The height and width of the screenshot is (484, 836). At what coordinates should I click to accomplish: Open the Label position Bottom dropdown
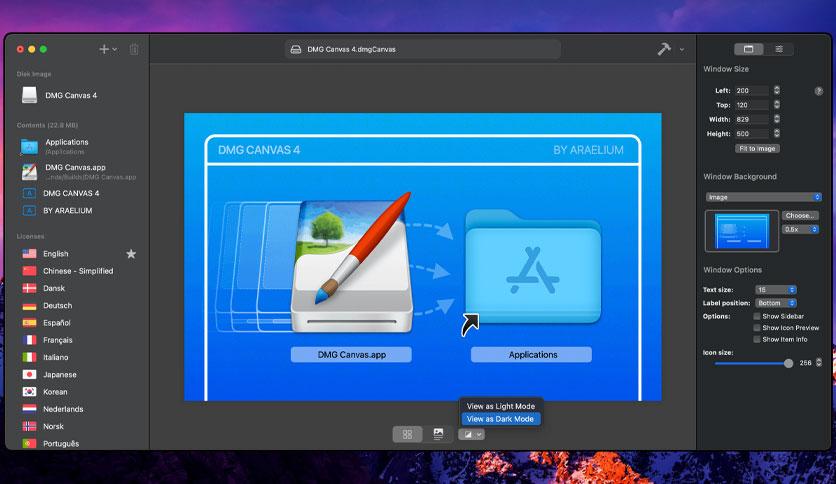776,303
